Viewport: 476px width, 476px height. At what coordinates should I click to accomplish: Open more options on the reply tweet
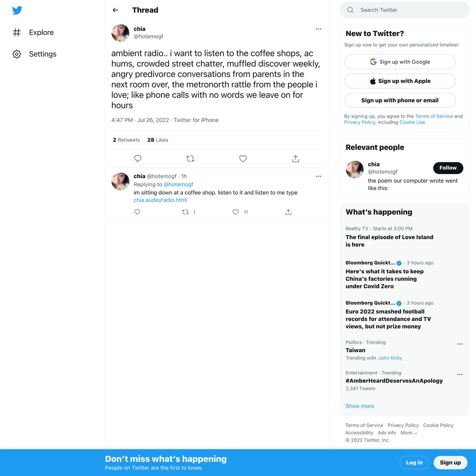[319, 176]
